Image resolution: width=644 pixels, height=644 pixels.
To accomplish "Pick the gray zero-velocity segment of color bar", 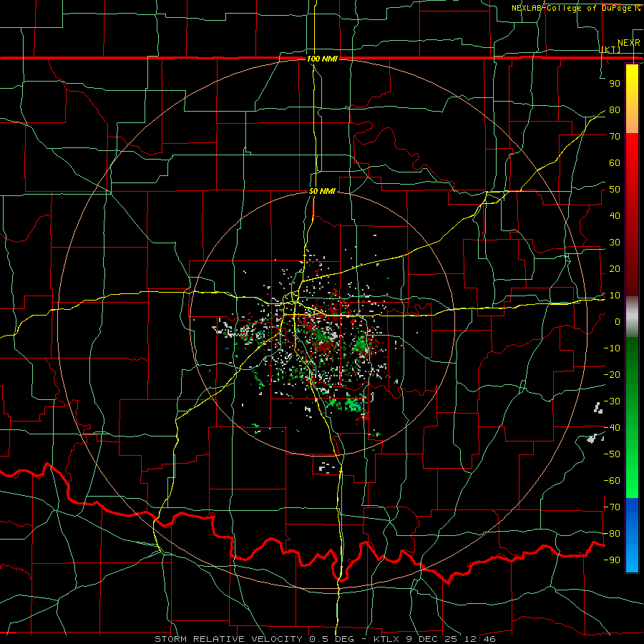I will point(632,317).
